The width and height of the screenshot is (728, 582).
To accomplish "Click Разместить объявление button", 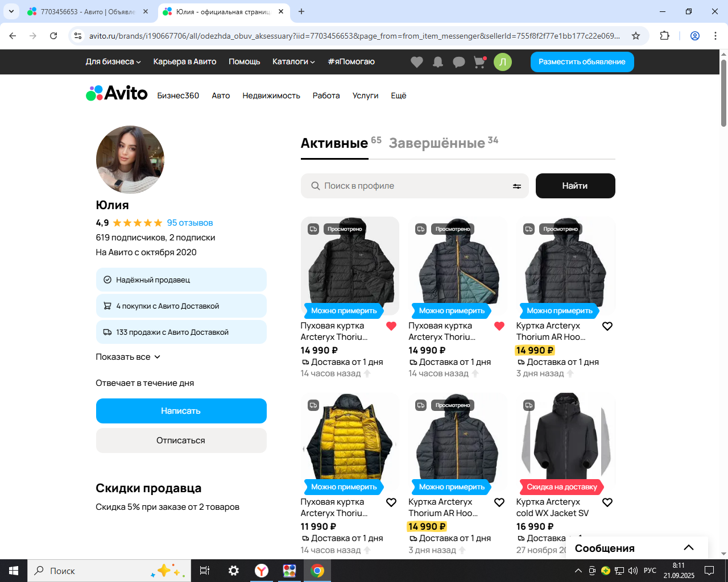I will [x=582, y=62].
